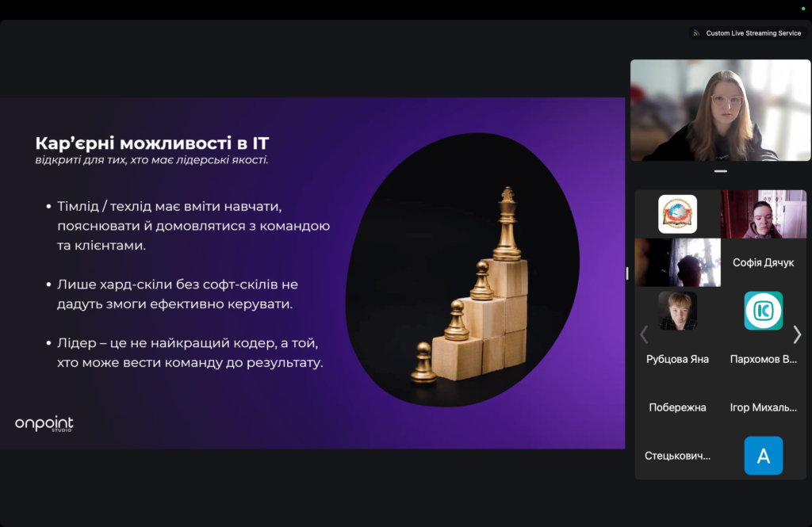Viewport: 812px width, 527px height.
Task: Go to next page of participants
Action: tap(797, 334)
